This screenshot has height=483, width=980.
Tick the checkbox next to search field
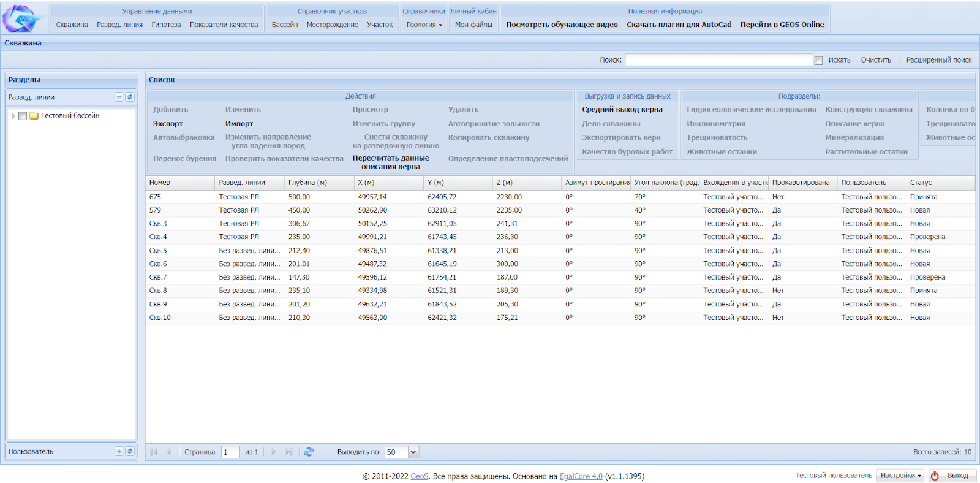pos(818,60)
